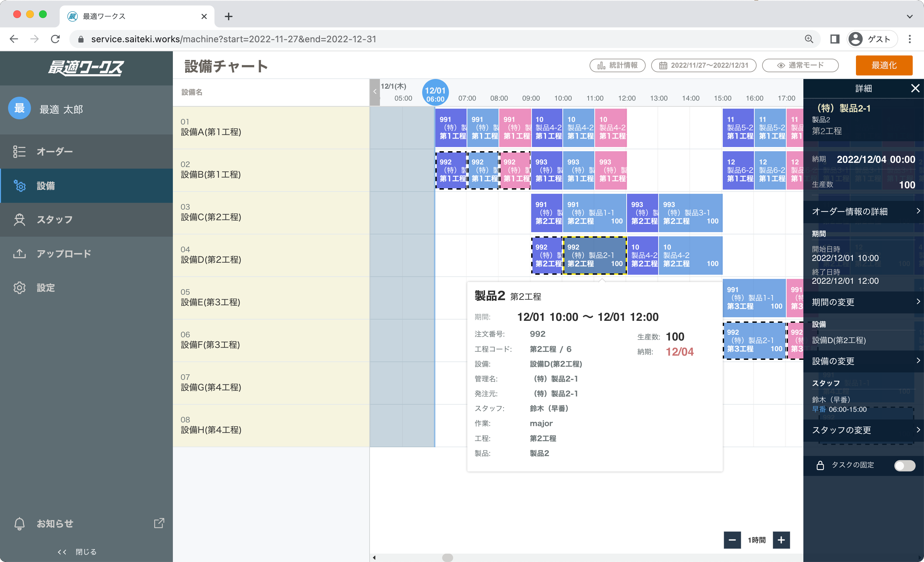
Task: Click the external link icon beside お知らせ
Action: (159, 523)
